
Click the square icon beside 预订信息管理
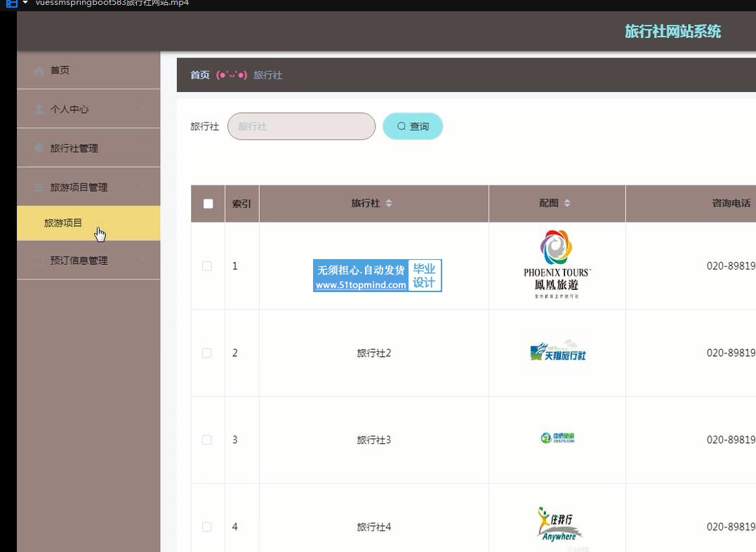(x=39, y=261)
